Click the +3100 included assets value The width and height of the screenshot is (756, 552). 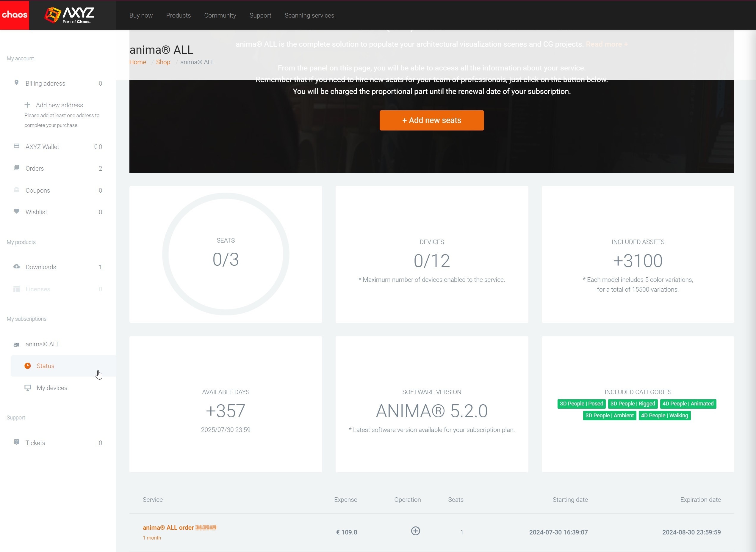[x=638, y=261]
